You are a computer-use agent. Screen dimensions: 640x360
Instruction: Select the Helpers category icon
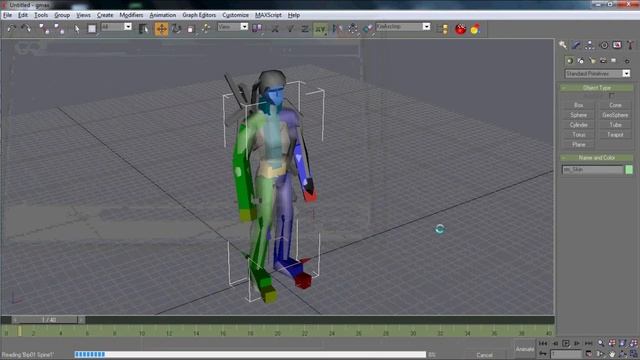[x=613, y=61]
